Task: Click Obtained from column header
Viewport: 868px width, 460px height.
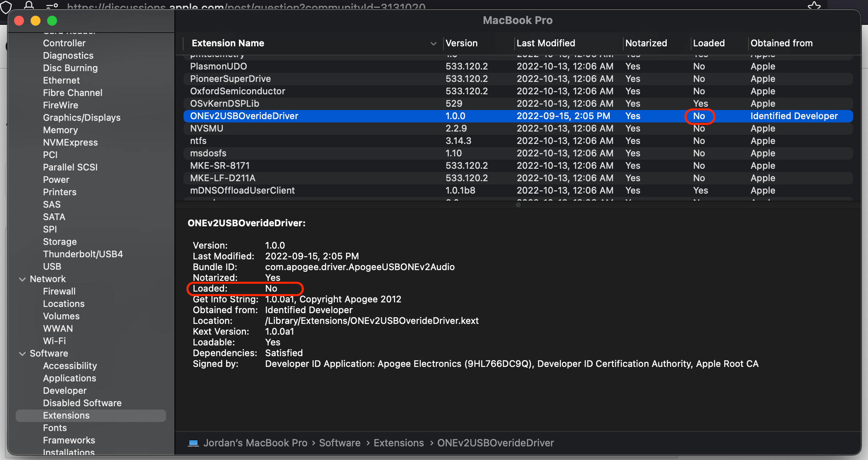Action: pyautogui.click(x=781, y=43)
